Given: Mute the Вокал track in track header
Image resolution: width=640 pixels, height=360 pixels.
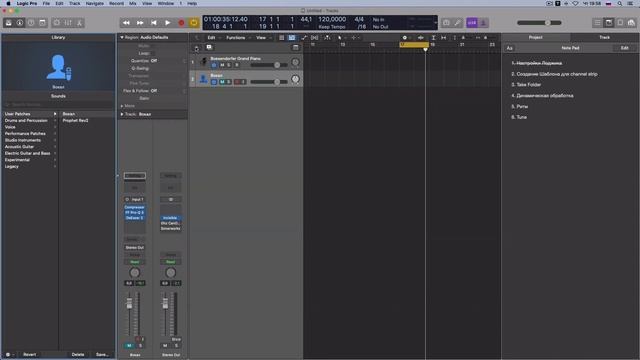Looking at the screenshot, I should [222, 82].
